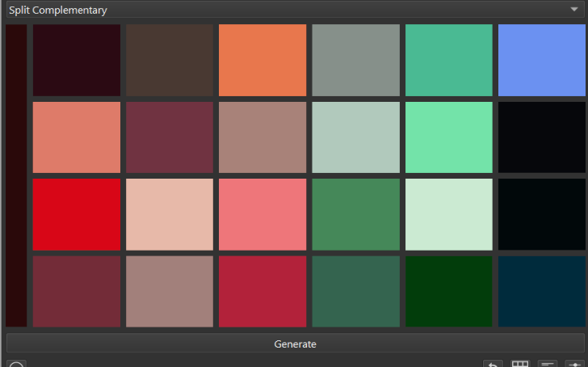Image resolution: width=588 pixels, height=367 pixels.
Task: Open the Split Complementary scheme dropdown
Action: point(294,11)
